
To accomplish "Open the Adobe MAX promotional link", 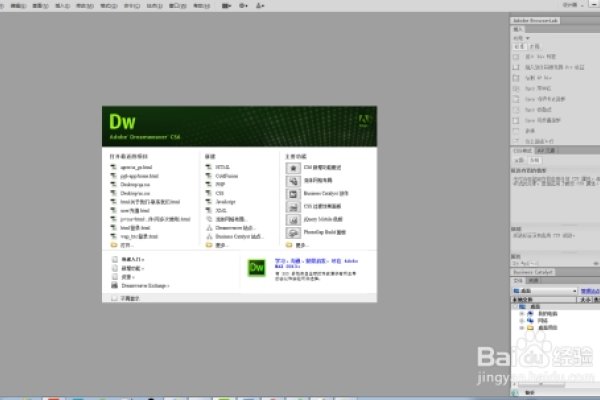I will click(x=316, y=263).
